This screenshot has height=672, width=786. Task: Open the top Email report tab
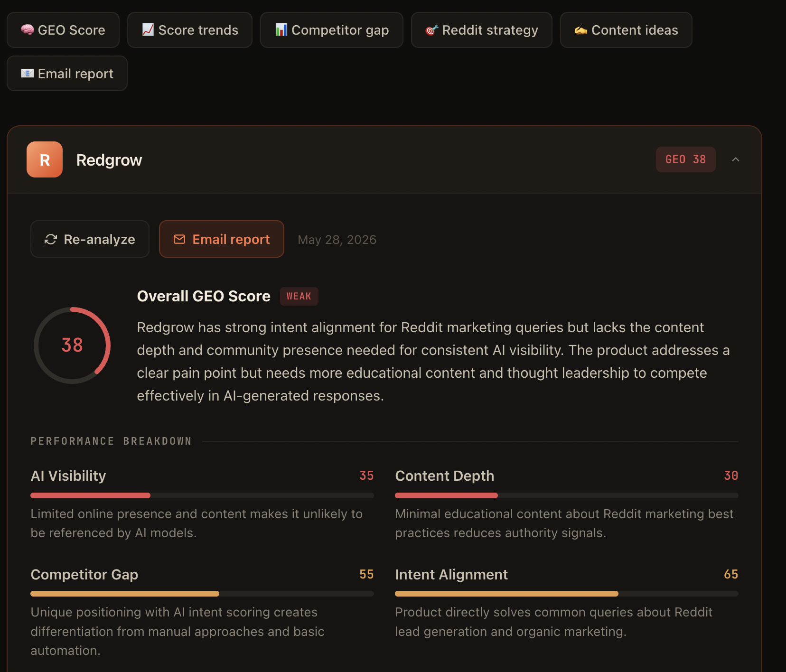[67, 74]
